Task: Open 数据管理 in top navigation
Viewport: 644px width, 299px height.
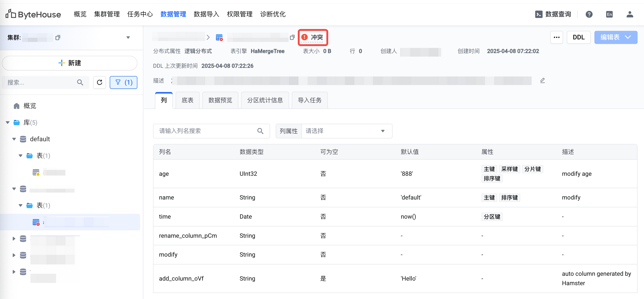Action: pos(173,14)
